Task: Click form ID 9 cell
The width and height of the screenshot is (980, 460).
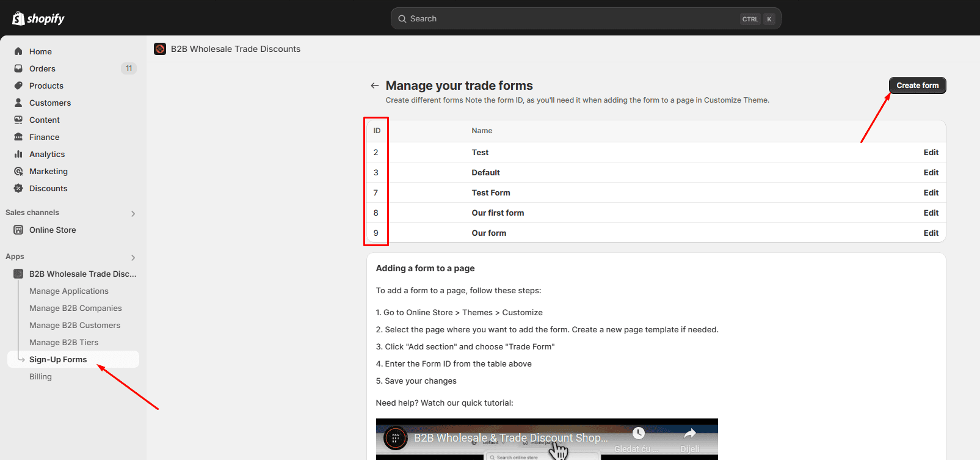Action: click(x=376, y=233)
